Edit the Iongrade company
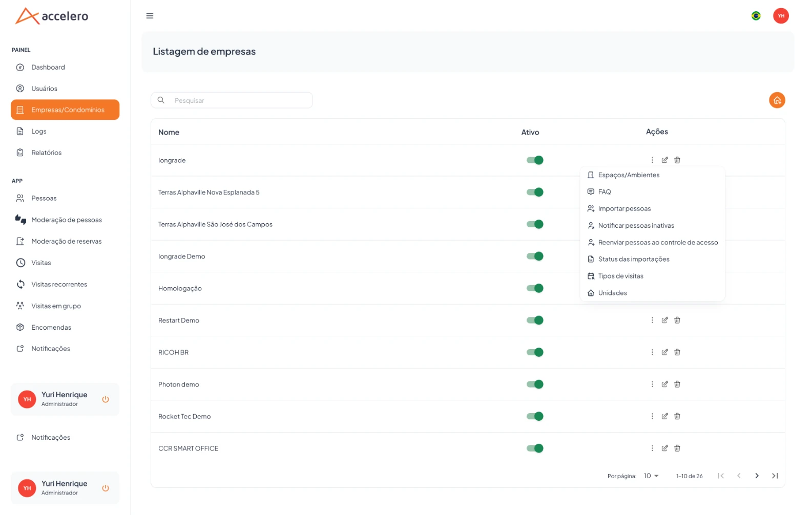The height and width of the screenshot is (515, 812). (664, 160)
